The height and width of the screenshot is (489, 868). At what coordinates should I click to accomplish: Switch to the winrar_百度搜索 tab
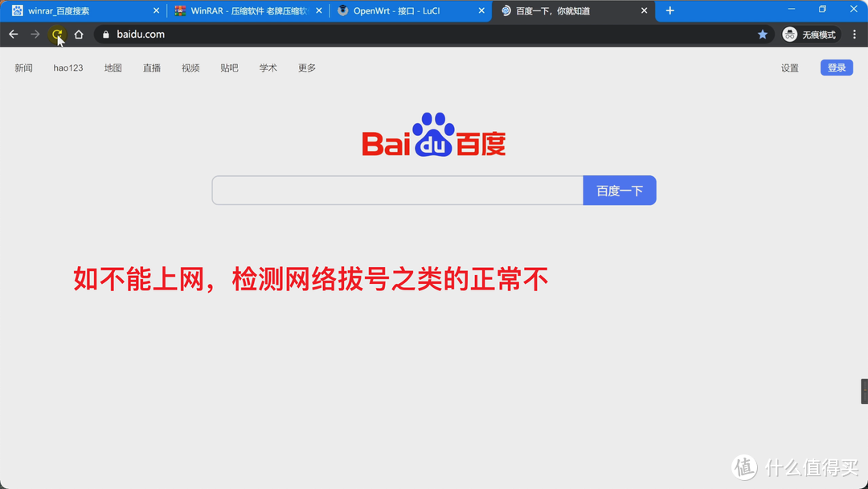pyautogui.click(x=83, y=10)
